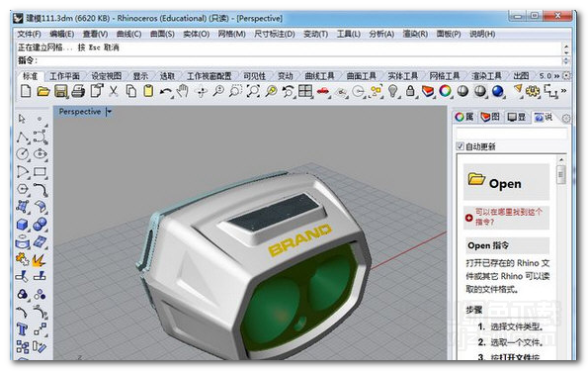Click the Save floppy disk icon

pos(60,91)
